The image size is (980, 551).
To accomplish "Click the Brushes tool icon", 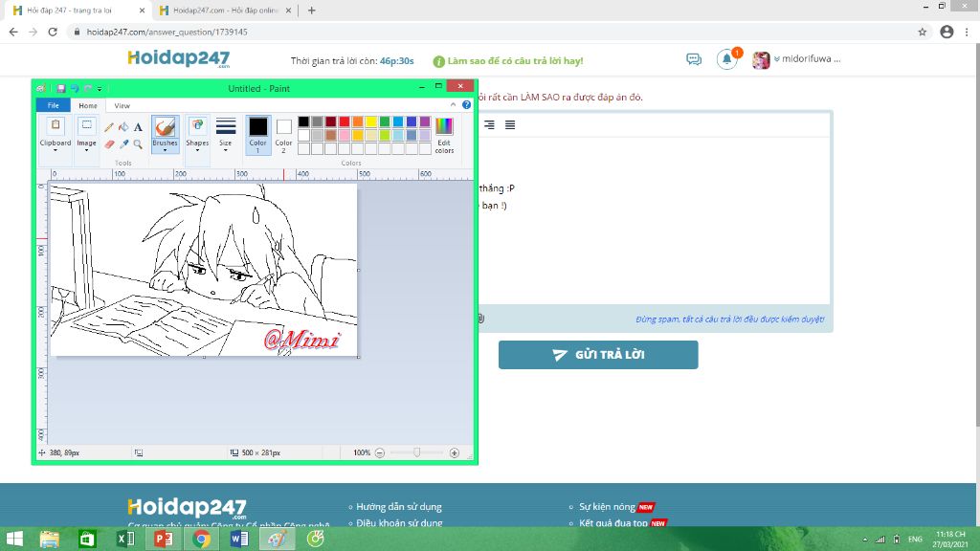I will tap(165, 127).
